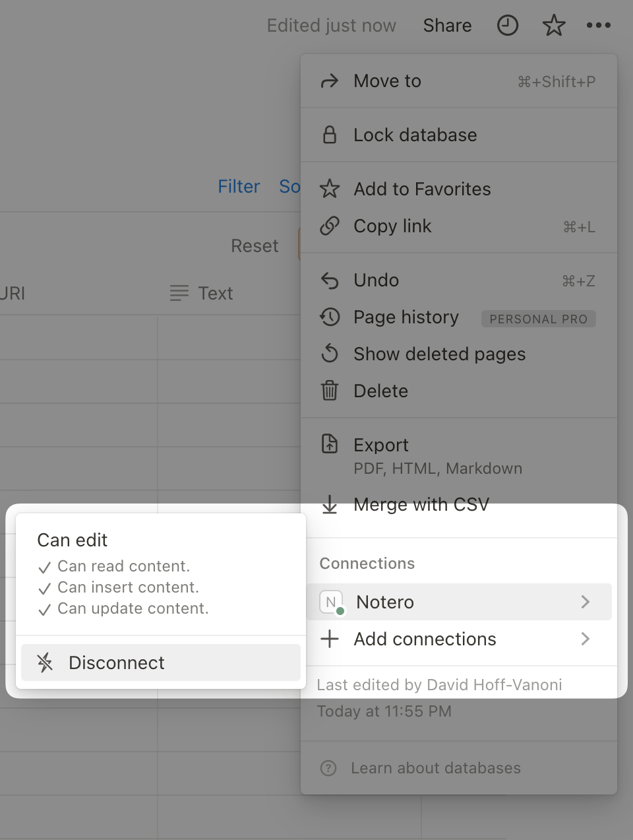
Task: Choose Copy link from the menu
Action: point(392,226)
